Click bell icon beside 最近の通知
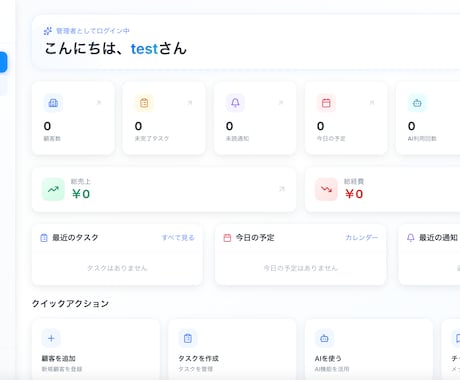 pos(411,238)
